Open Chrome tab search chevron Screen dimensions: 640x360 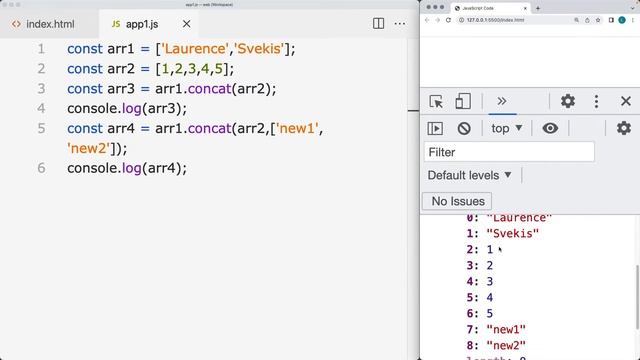[x=633, y=8]
